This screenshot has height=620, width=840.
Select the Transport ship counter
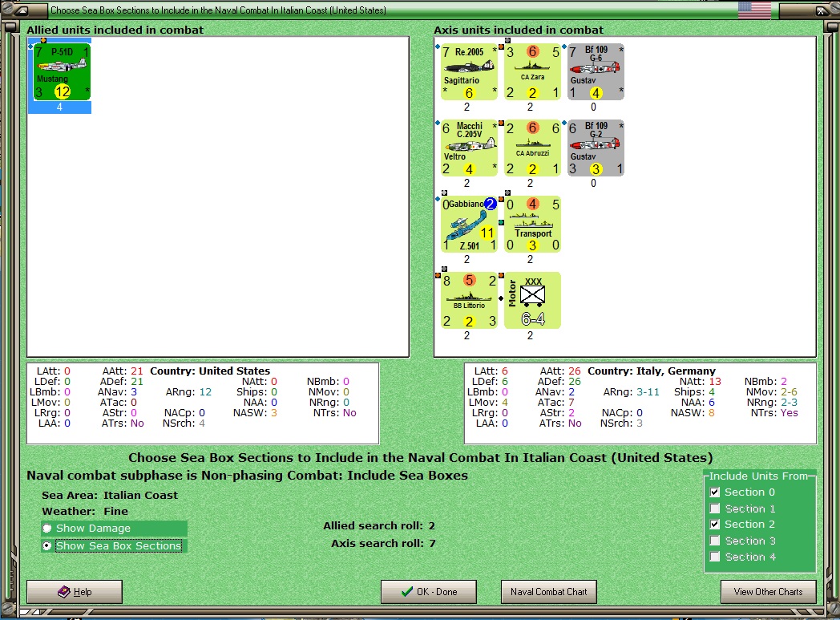532,224
